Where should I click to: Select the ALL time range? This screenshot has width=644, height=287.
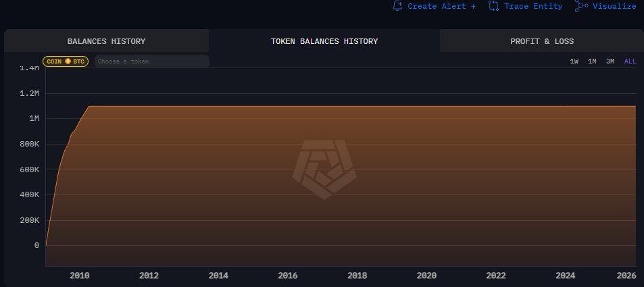coord(630,61)
